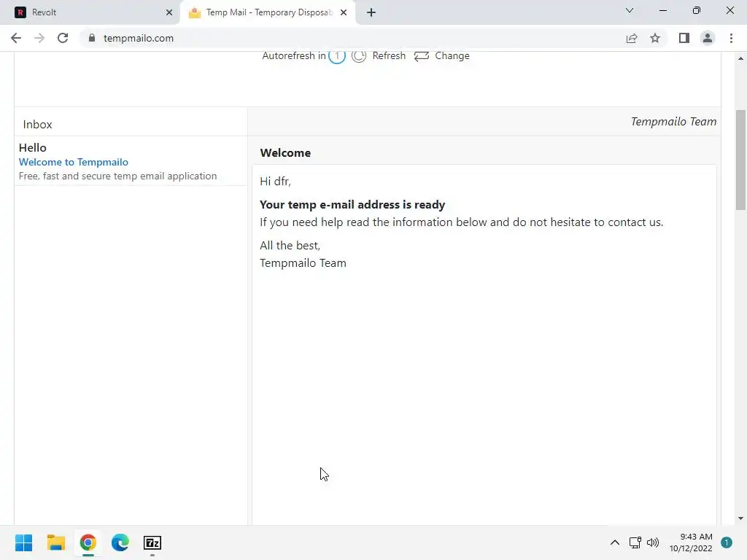747x560 pixels.
Task: Click the circular refresh icon
Action: pos(359,55)
